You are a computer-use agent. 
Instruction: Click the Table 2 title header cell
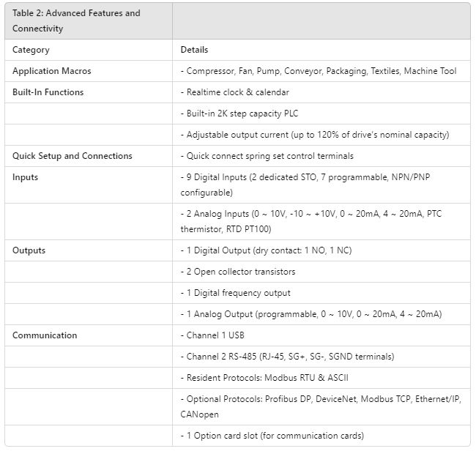pyautogui.click(x=76, y=21)
